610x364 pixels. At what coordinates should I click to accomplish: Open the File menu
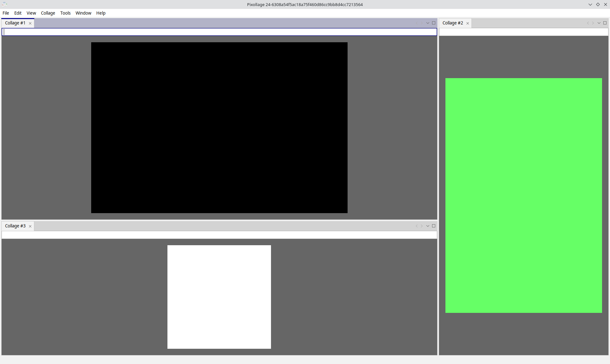click(6, 13)
